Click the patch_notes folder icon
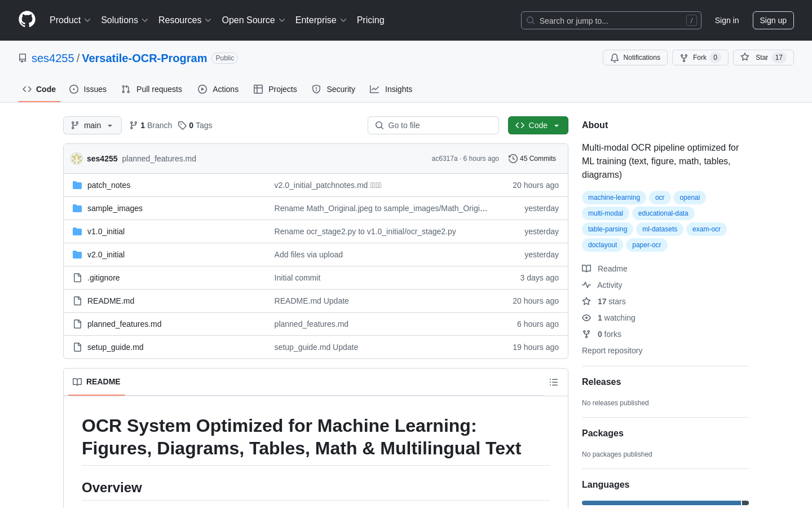 [x=77, y=185]
